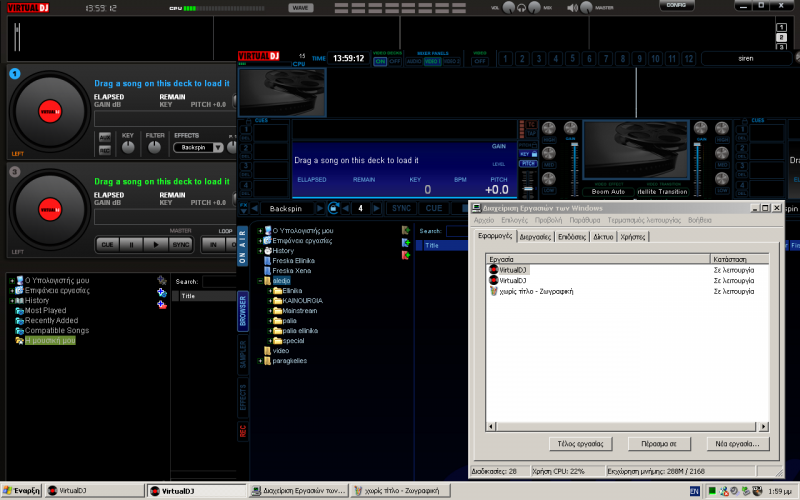Select the Ζωγραφική paint task icon in Task Manager
The image size is (800, 500).
tap(493, 291)
